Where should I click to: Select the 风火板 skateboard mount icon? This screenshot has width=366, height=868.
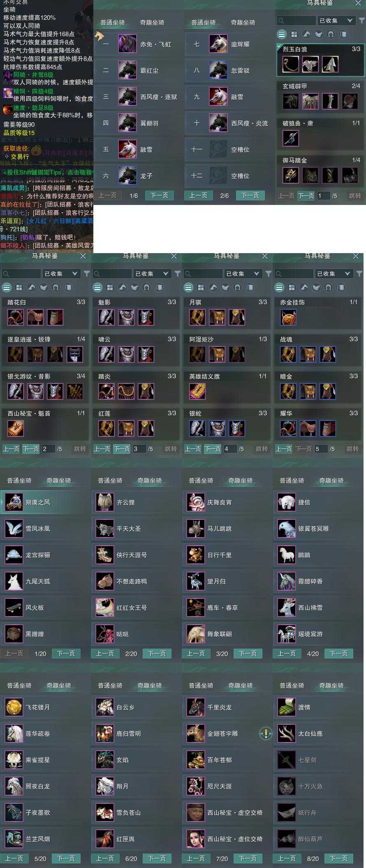pyautogui.click(x=14, y=607)
